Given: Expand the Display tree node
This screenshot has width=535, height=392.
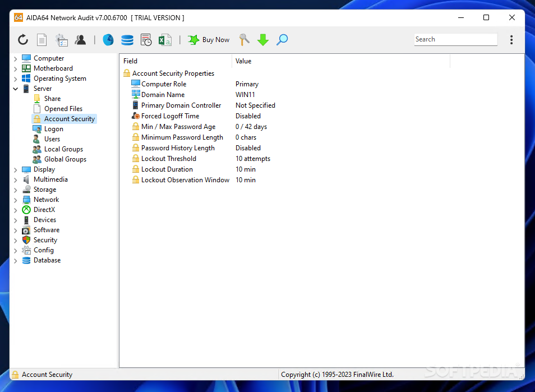Looking at the screenshot, I should [15, 169].
